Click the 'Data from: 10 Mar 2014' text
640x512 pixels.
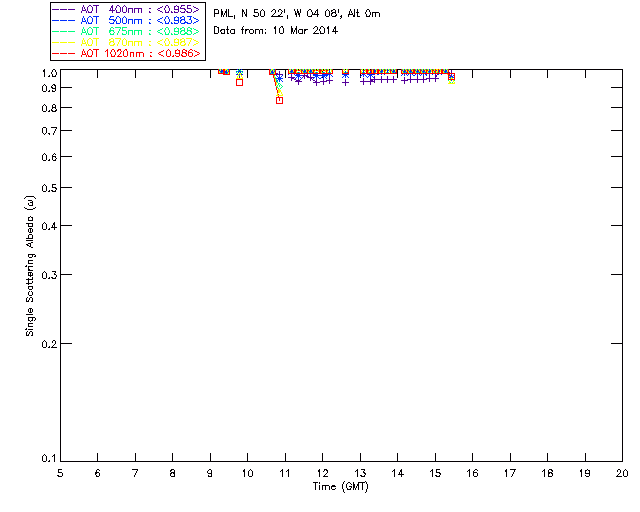(x=276, y=31)
